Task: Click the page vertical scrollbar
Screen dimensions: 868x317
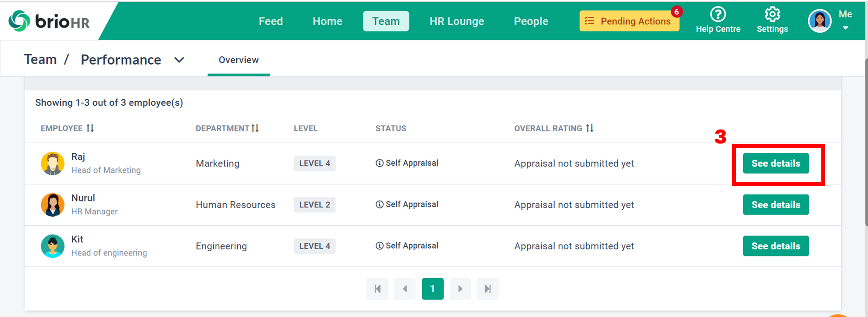Action: click(866, 142)
